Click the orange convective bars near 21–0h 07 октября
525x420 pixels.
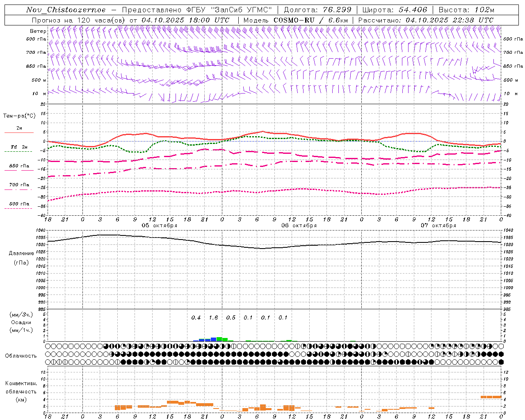491,397
